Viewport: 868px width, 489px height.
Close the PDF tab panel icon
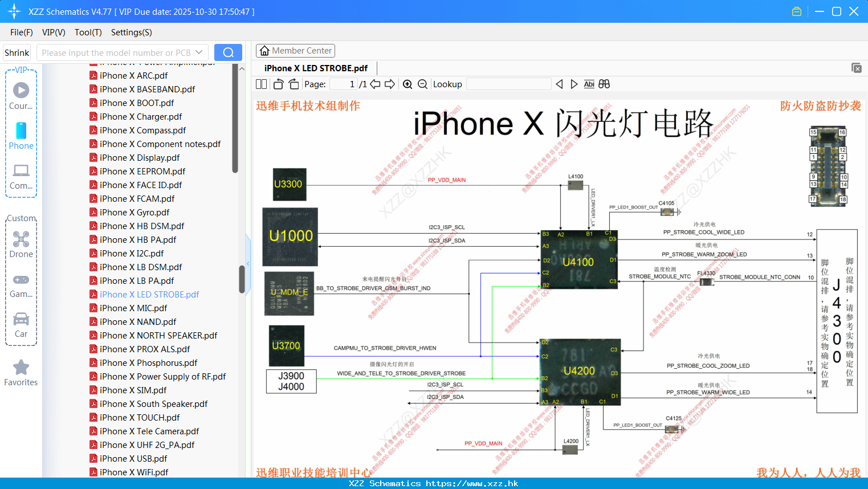[856, 68]
